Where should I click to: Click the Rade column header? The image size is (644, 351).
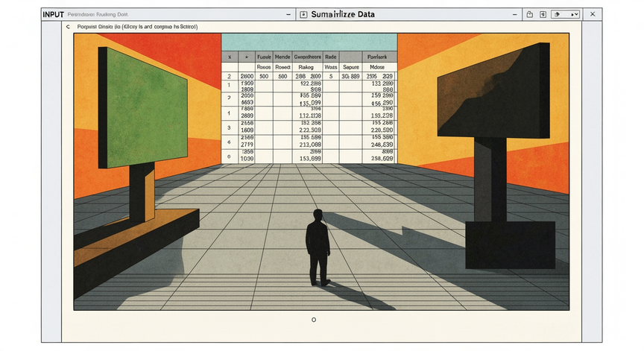pos(331,57)
